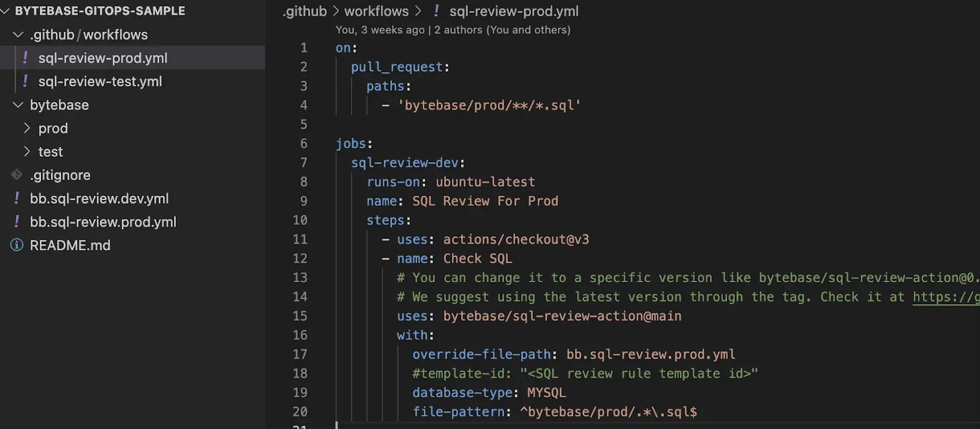The width and height of the screenshot is (980, 429).
Task: Click the 'jobs' key on line 6
Action: (351, 144)
